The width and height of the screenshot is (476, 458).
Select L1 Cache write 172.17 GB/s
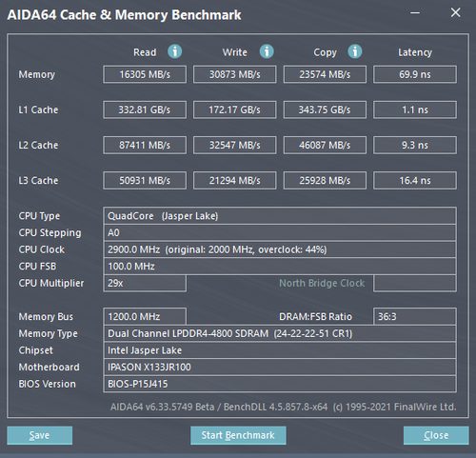click(x=235, y=110)
